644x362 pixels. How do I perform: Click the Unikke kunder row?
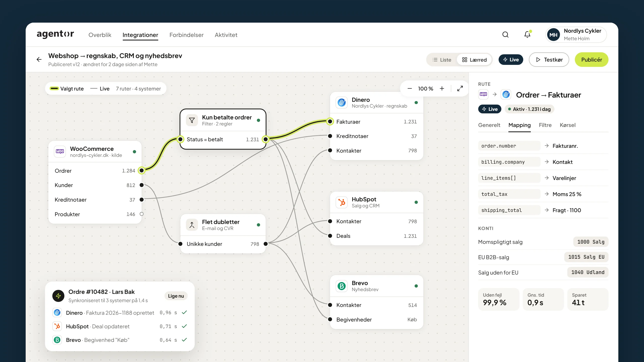click(223, 244)
